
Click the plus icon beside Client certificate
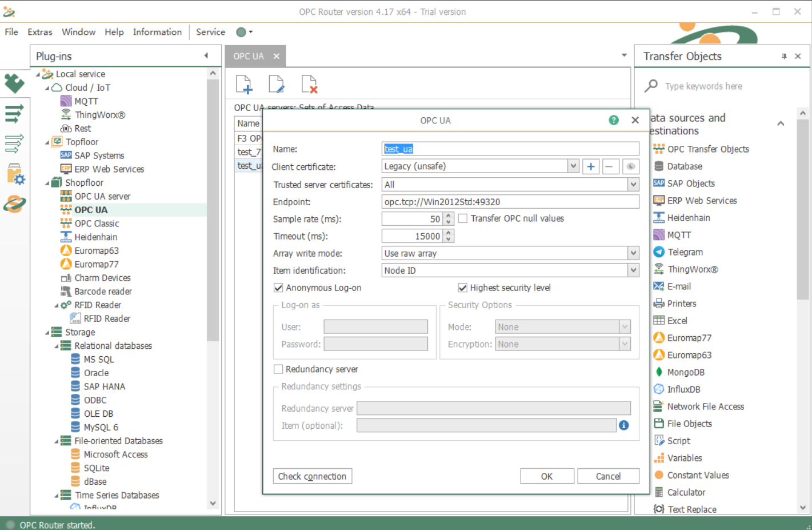[591, 166]
